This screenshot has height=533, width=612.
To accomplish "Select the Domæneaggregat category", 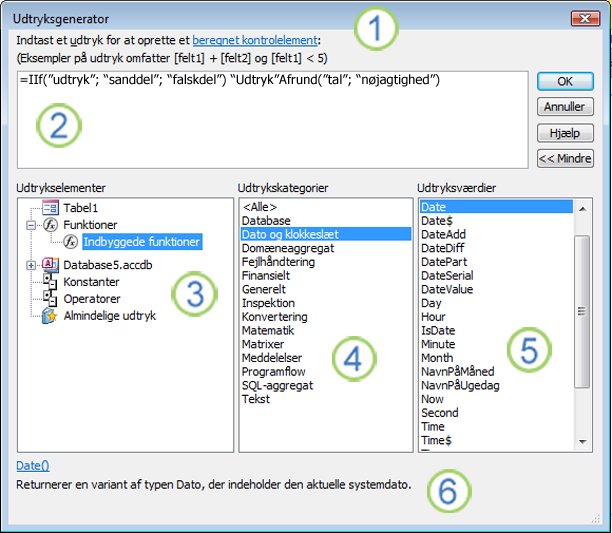I will point(326,248).
